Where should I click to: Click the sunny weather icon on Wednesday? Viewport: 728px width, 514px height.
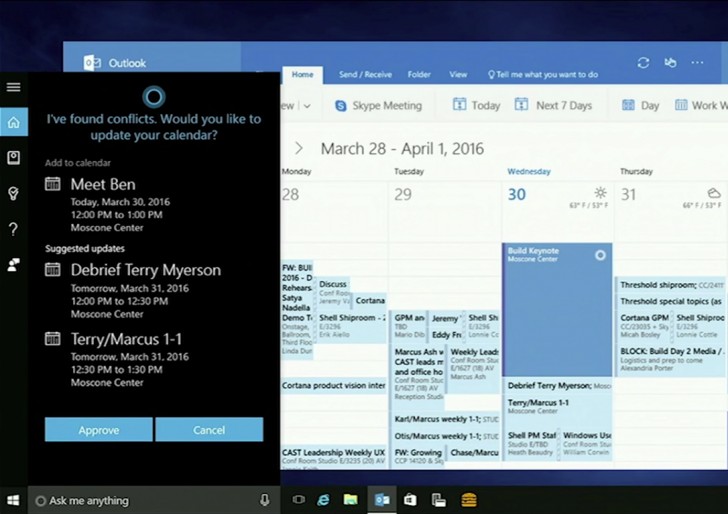coord(600,192)
